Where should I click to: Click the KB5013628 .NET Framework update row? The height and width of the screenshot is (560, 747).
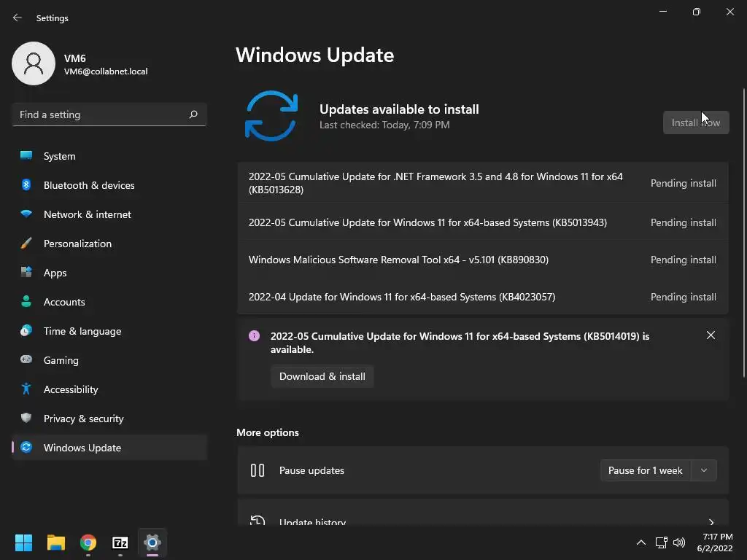[x=483, y=183]
